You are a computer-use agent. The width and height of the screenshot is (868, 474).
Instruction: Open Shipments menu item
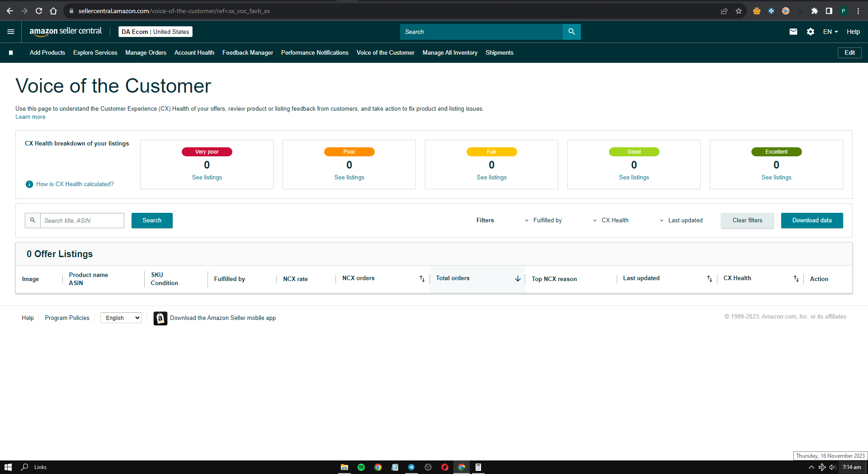500,53
